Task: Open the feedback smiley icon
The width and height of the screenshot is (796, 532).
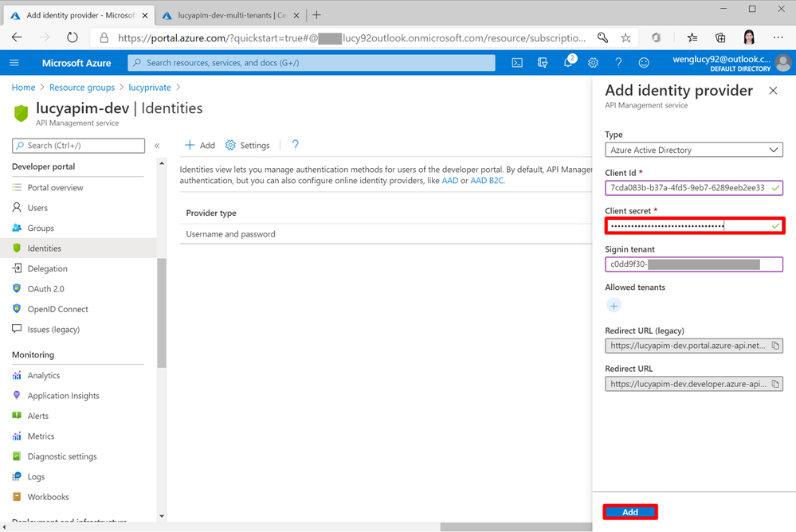Action: [x=644, y=63]
